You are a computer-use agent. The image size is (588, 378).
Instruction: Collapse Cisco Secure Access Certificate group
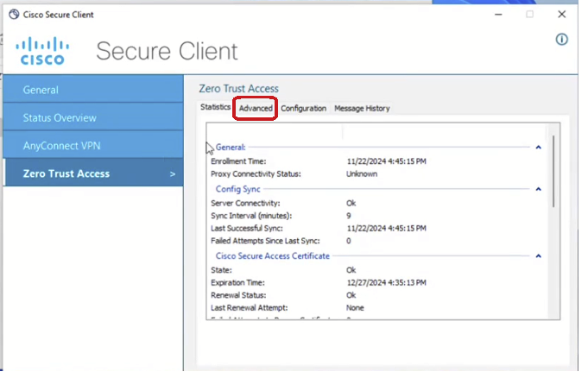click(x=538, y=256)
